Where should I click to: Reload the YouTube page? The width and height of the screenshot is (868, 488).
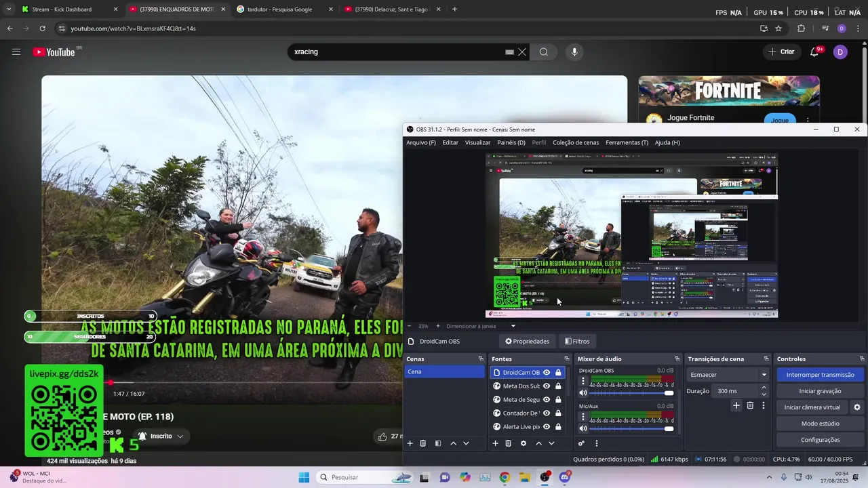click(x=42, y=28)
